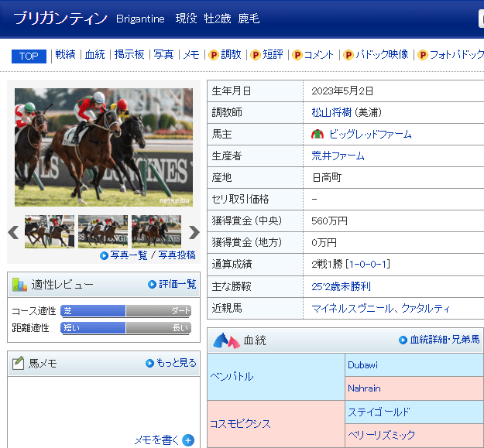
Task: Open the 写真 tab
Action: click(x=163, y=55)
